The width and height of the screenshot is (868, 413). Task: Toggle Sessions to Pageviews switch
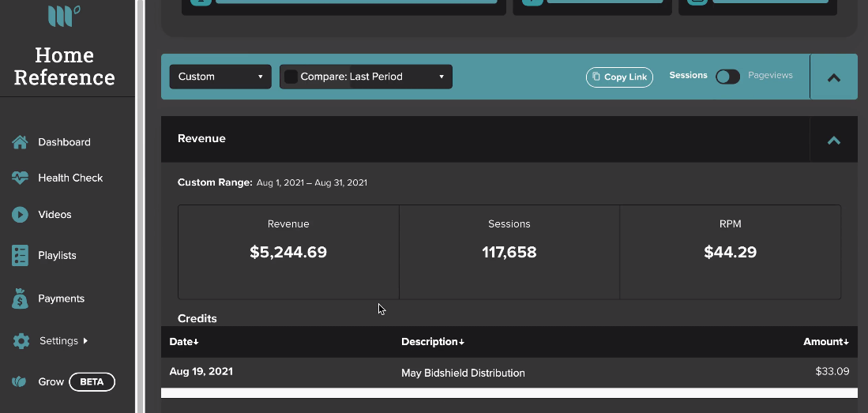point(727,77)
